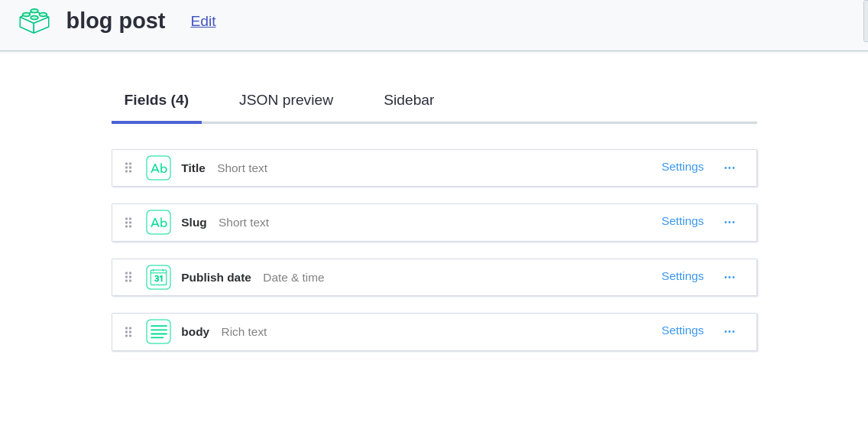Grab the Publish date row drag handle

128,277
